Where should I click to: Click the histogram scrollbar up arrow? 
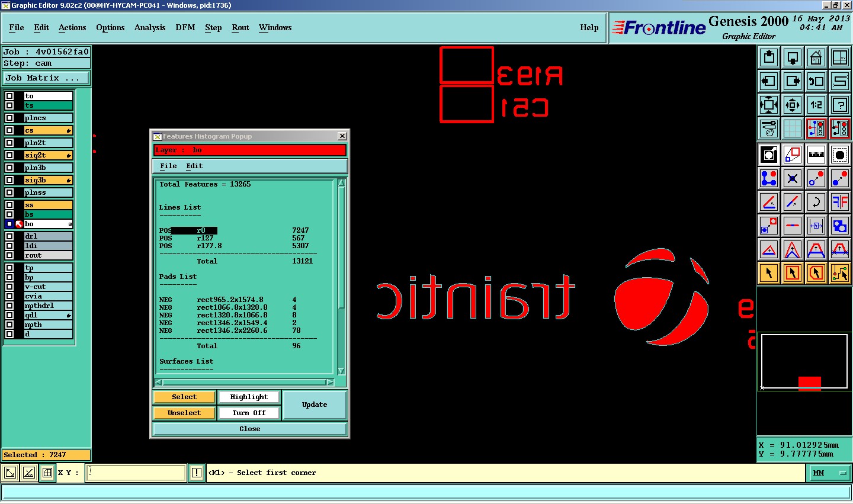341,183
